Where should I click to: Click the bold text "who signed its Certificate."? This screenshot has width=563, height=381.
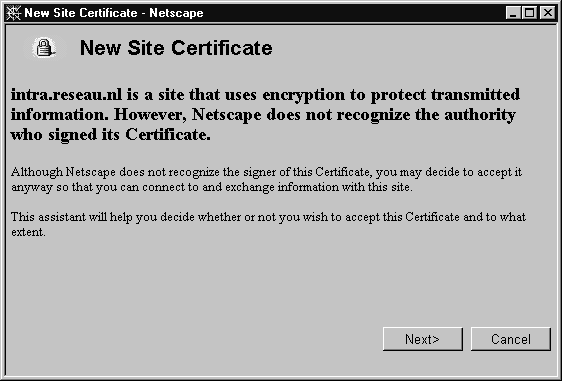pyautogui.click(x=111, y=135)
